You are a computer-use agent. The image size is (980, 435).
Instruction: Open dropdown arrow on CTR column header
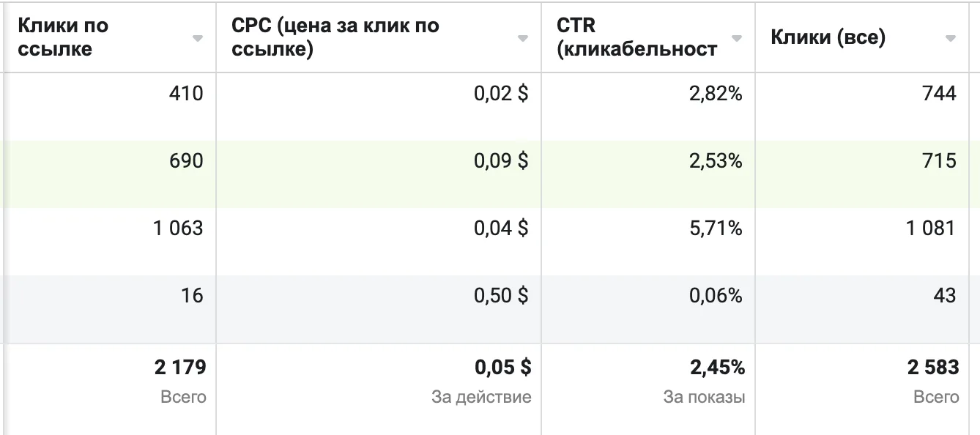(737, 39)
